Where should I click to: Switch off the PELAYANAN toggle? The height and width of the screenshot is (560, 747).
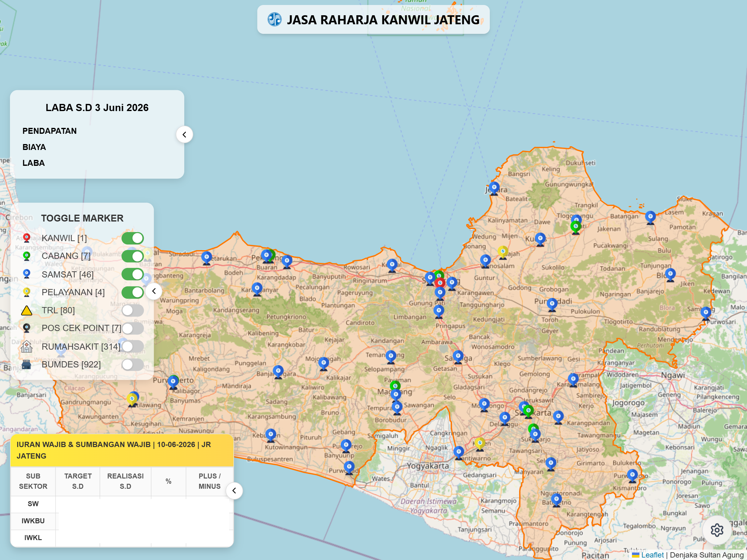(133, 292)
